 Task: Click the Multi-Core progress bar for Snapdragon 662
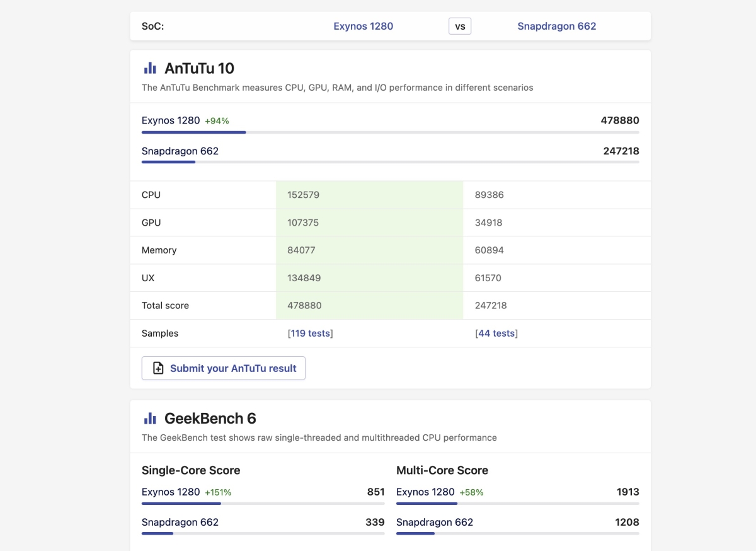(x=518, y=533)
